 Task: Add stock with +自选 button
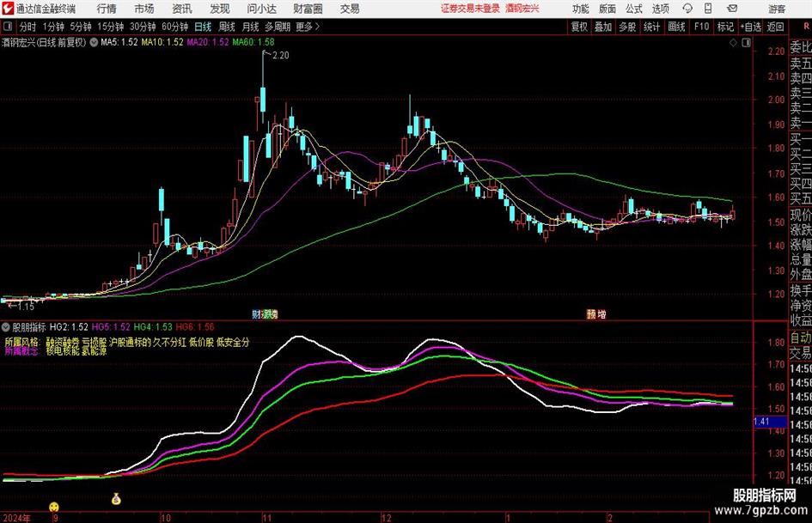pyautogui.click(x=750, y=27)
